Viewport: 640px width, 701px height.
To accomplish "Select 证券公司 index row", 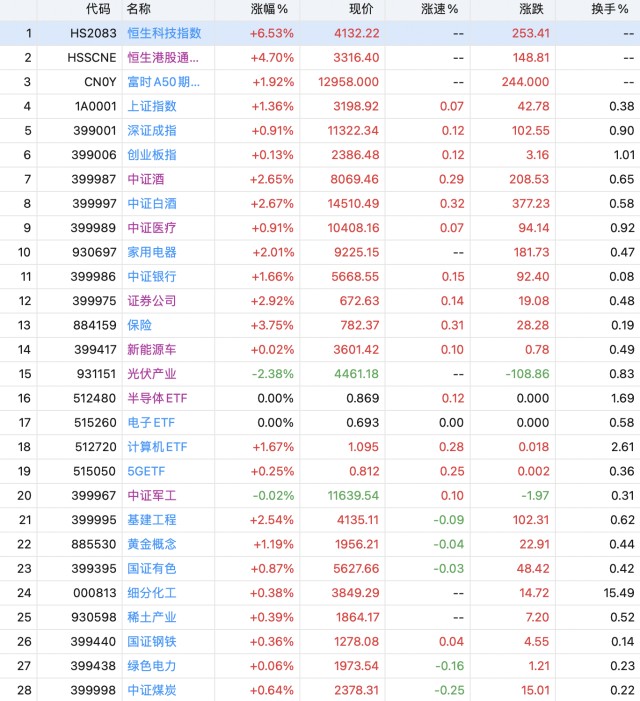I will pos(320,301).
